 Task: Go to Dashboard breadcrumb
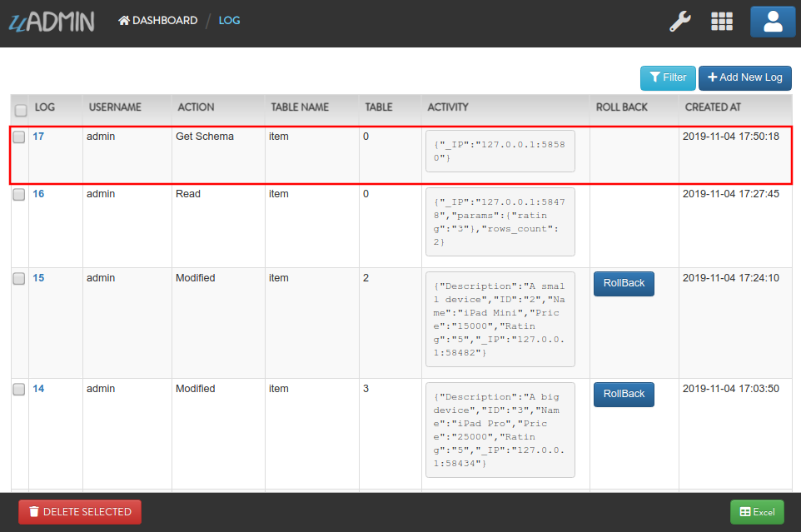click(157, 21)
